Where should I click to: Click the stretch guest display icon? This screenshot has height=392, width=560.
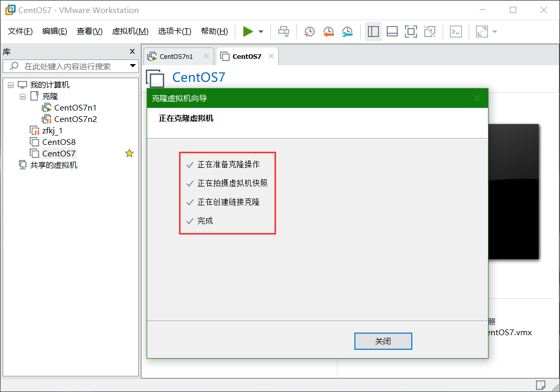[482, 31]
